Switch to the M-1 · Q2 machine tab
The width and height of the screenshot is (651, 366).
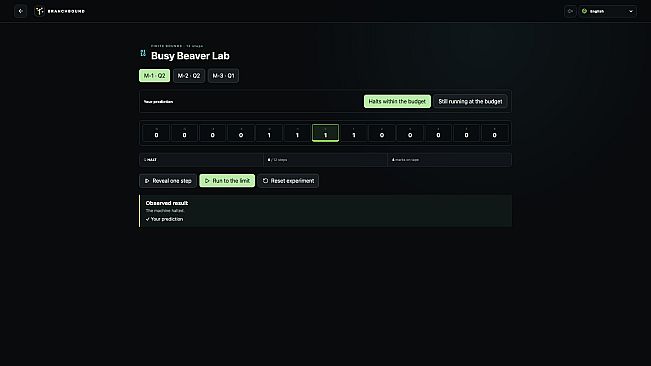[154, 76]
